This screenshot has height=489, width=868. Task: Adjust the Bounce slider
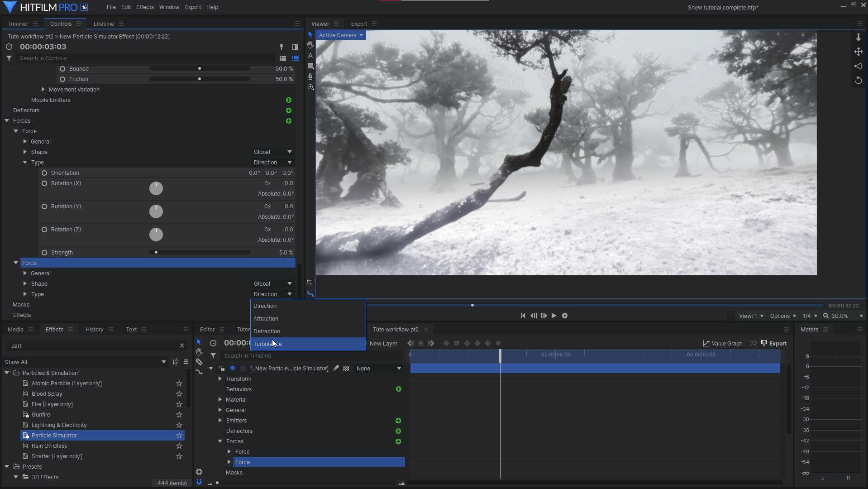200,69
